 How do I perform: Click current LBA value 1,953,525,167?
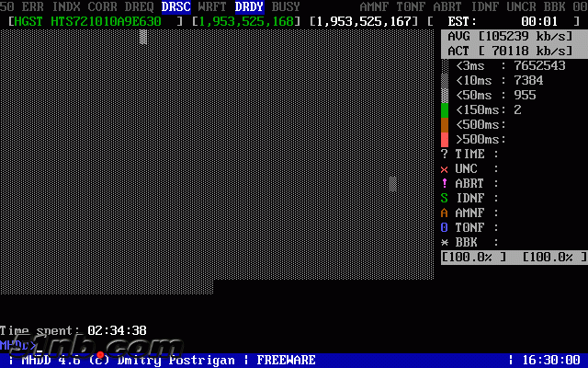364,21
